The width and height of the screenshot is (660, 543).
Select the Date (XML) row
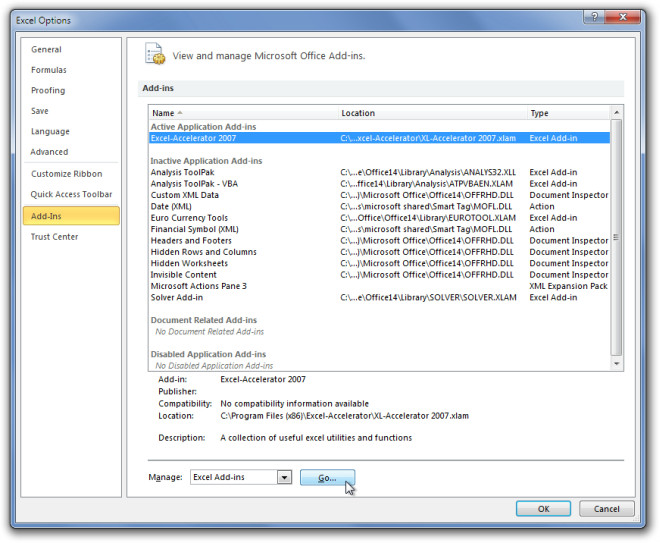[x=379, y=206]
